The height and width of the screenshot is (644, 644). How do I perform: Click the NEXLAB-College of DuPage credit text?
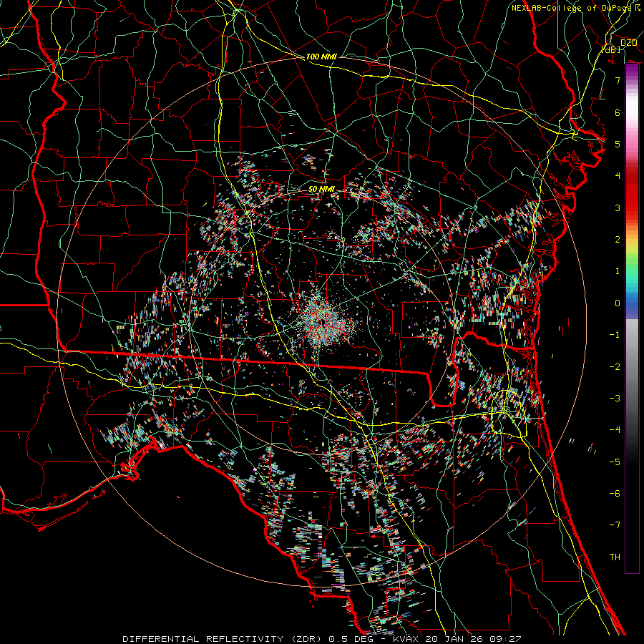pyautogui.click(x=576, y=8)
